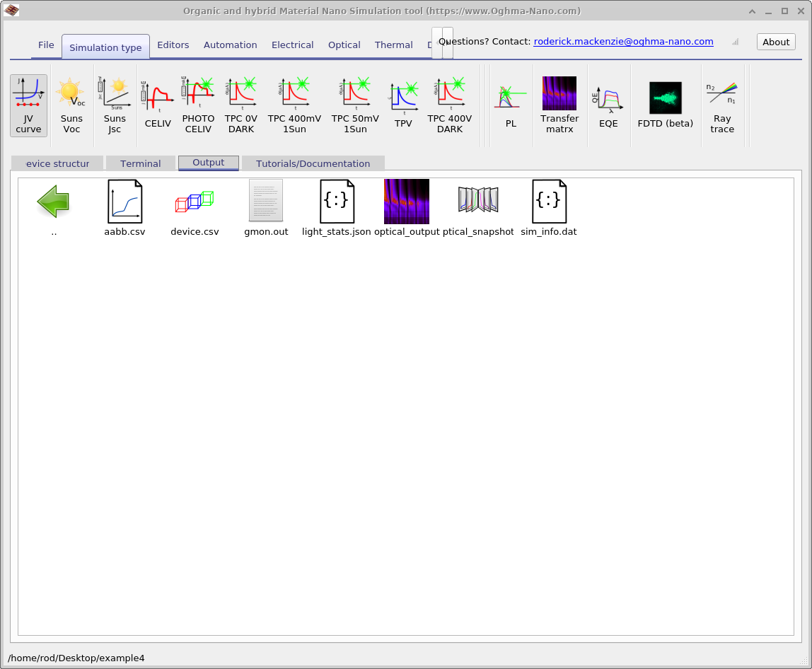This screenshot has width=812, height=669.
Task: Select the Ray trace simulation
Action: coord(722,105)
